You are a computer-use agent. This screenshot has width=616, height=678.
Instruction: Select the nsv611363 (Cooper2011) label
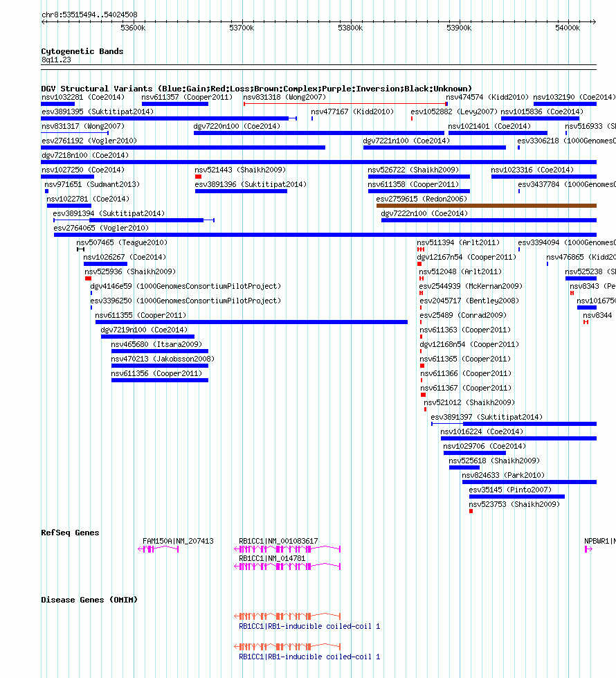tap(466, 330)
